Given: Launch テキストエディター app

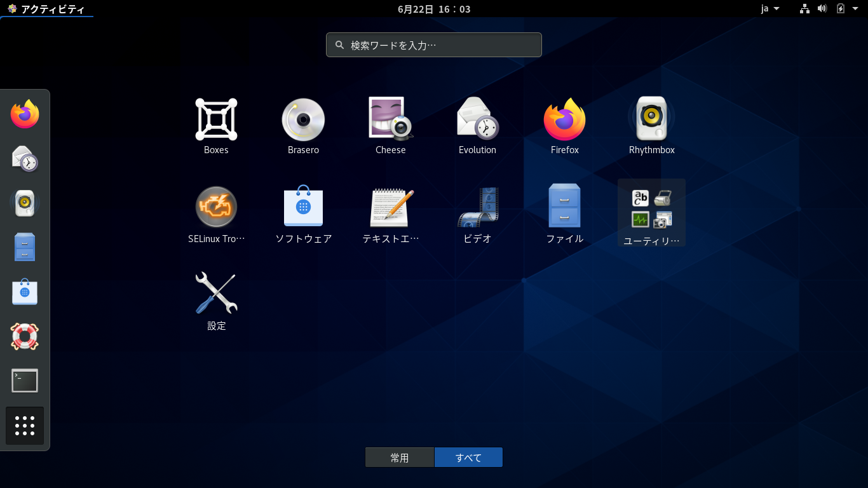Looking at the screenshot, I should pos(390,214).
